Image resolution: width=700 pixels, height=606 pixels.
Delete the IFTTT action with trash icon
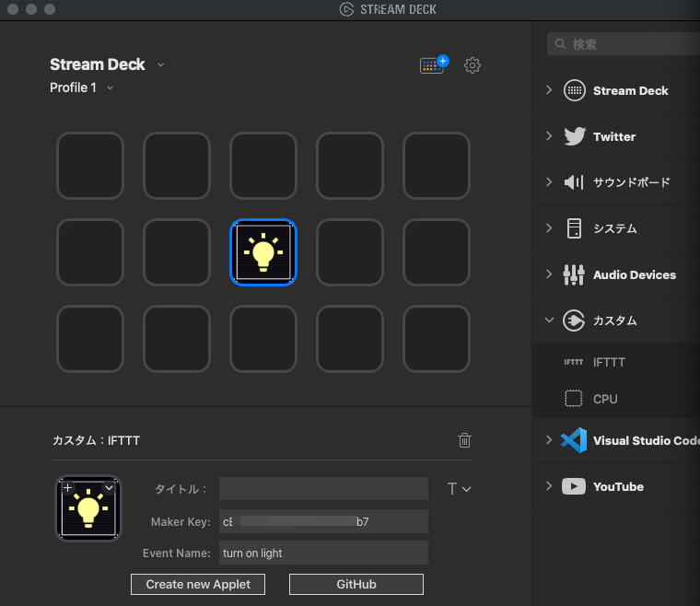click(x=464, y=440)
